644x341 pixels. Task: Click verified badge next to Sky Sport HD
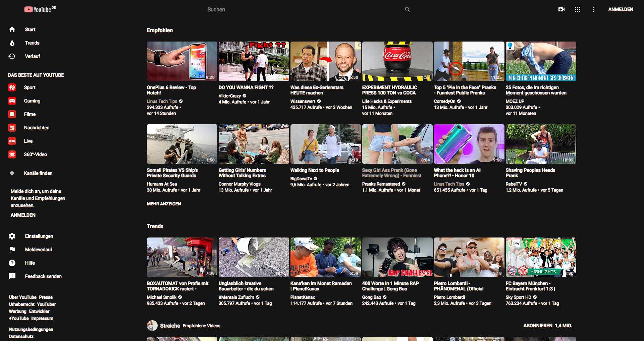[x=535, y=297]
